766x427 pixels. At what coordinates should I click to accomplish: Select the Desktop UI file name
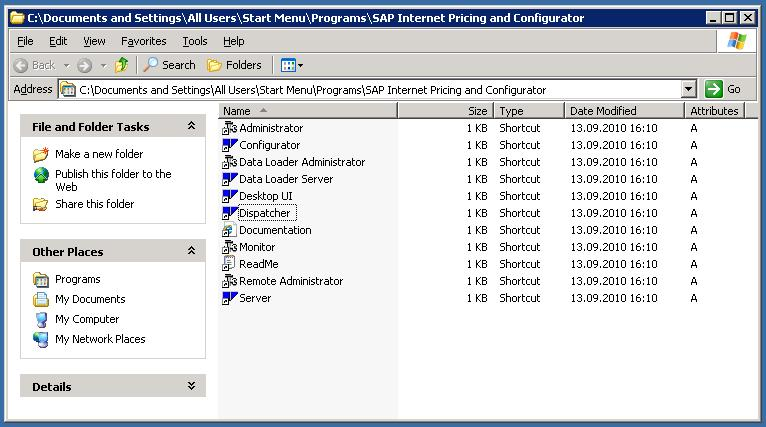(266, 196)
